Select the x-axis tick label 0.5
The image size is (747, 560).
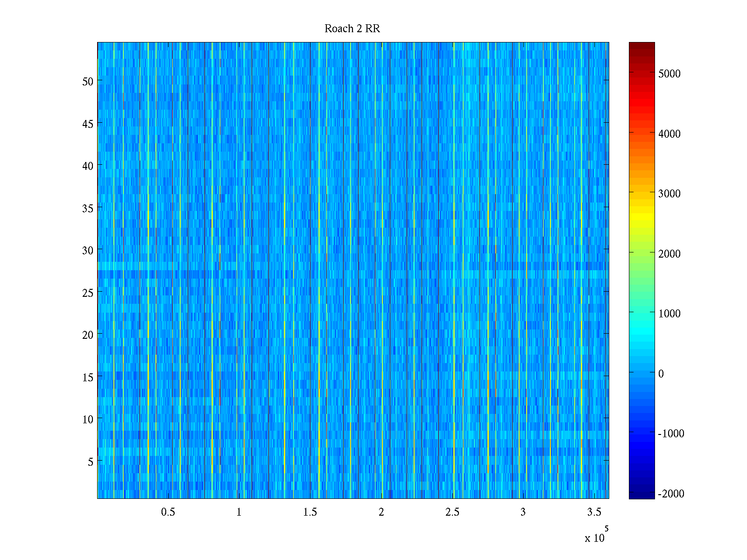coord(168,512)
